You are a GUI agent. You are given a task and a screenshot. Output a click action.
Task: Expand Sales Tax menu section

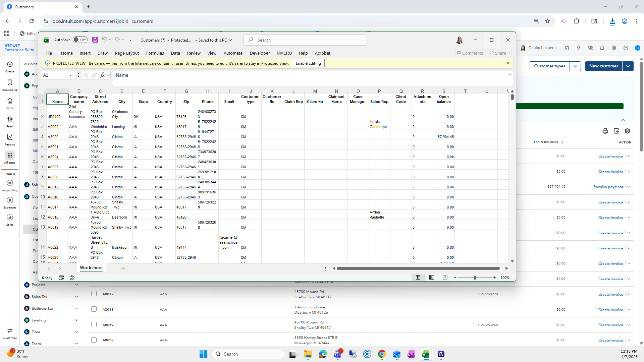76,297
